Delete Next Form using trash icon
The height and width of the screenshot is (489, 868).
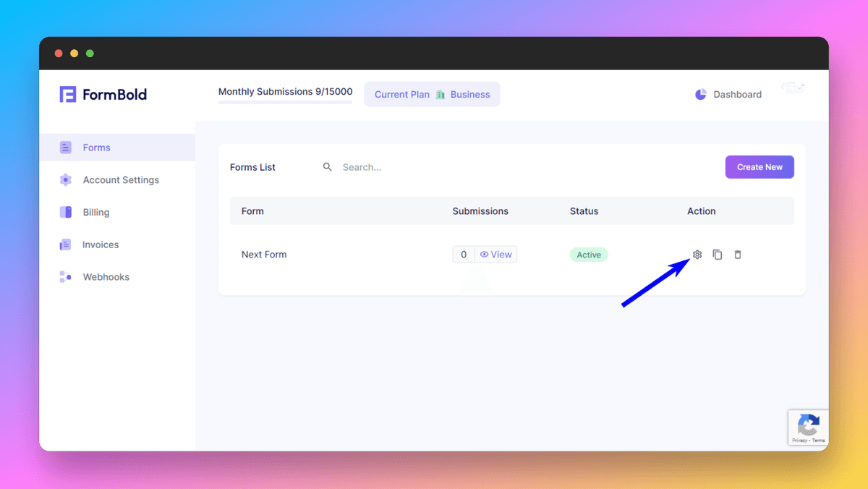738,255
